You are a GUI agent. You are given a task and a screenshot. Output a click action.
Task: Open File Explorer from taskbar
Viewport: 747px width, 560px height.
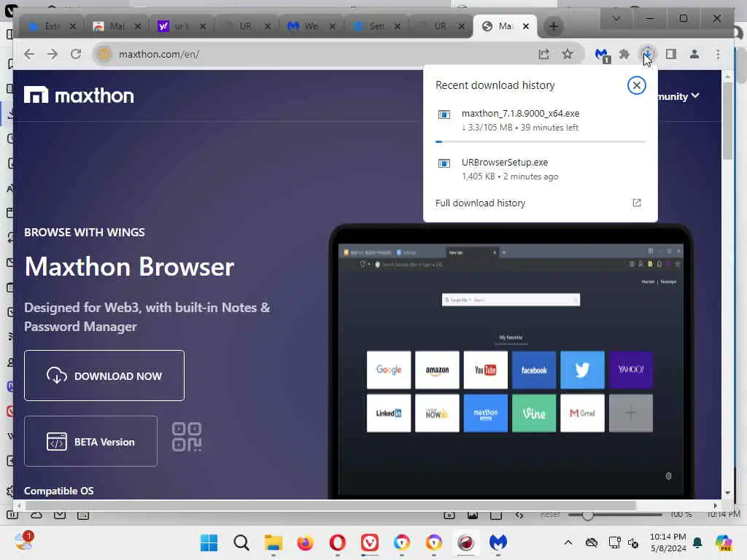[274, 542]
